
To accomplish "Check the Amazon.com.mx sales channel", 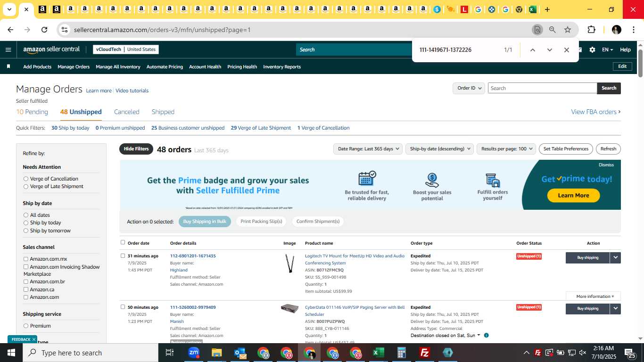I will point(26,259).
